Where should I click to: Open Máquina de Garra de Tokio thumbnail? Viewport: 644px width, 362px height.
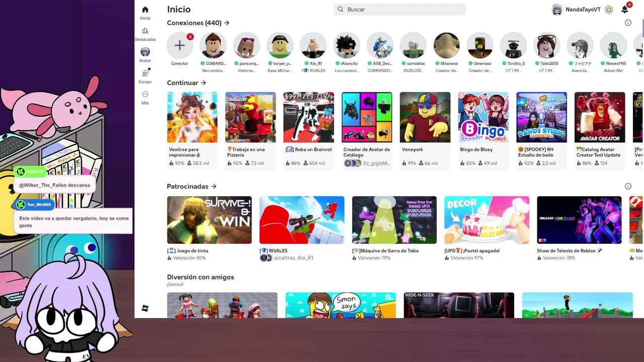[x=394, y=220]
